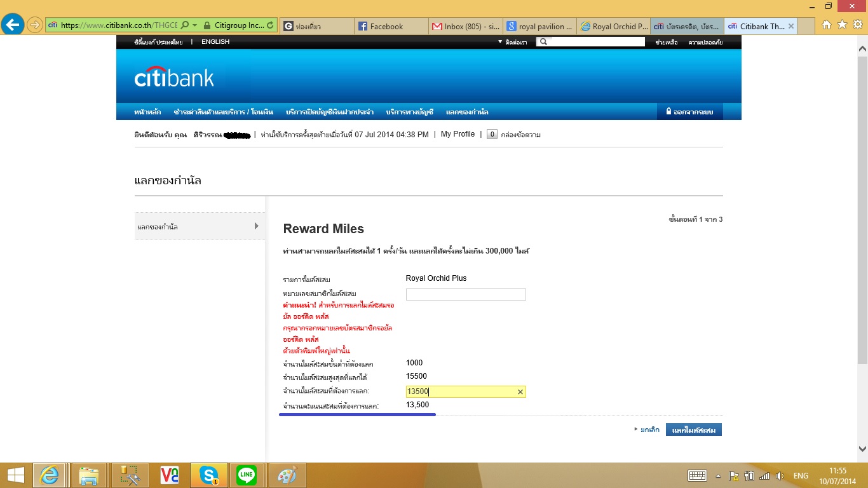Log out with the ออกจากระบบ button

690,112
